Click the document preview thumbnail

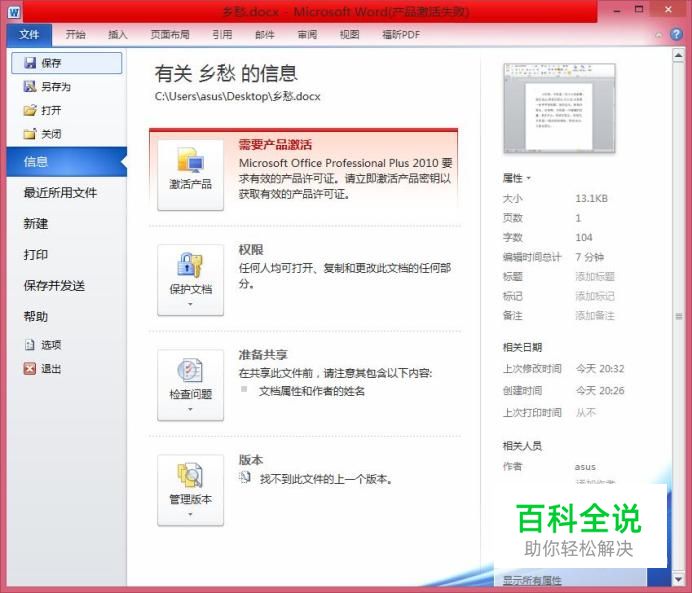pos(559,109)
